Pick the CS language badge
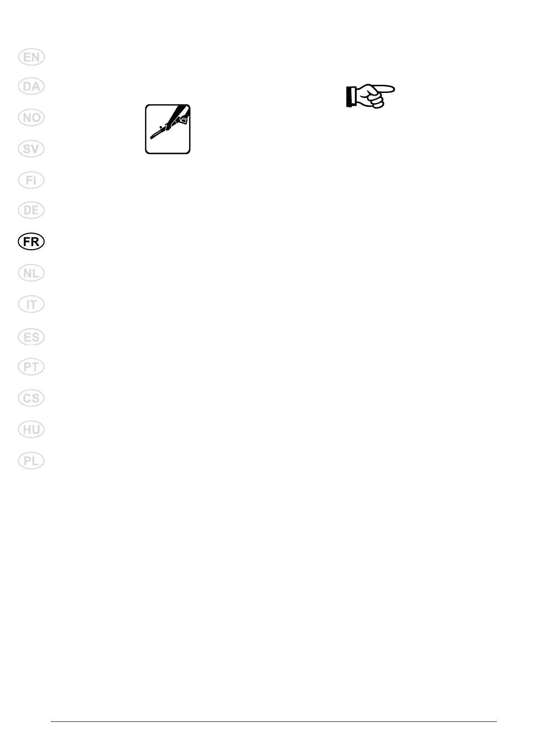535x756 pixels. tap(31, 398)
